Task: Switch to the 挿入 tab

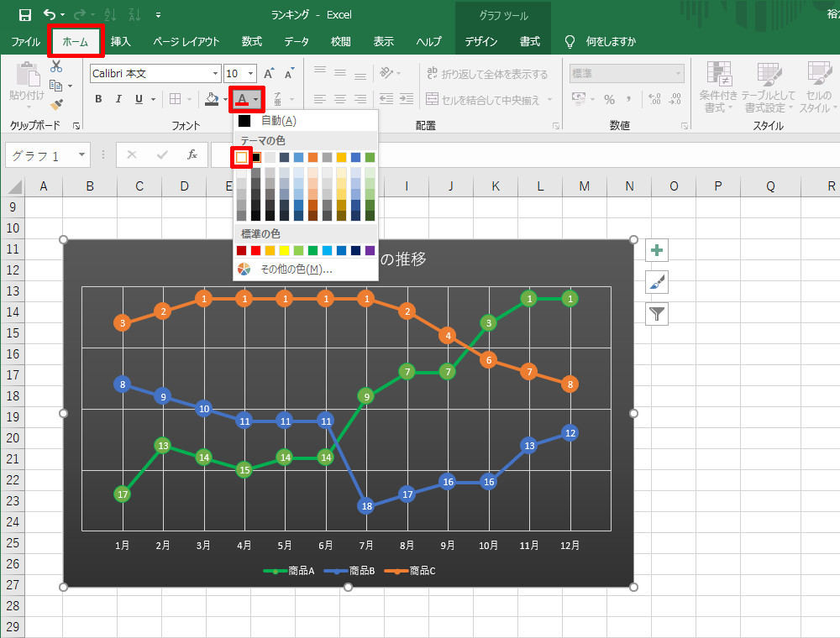Action: tap(120, 41)
